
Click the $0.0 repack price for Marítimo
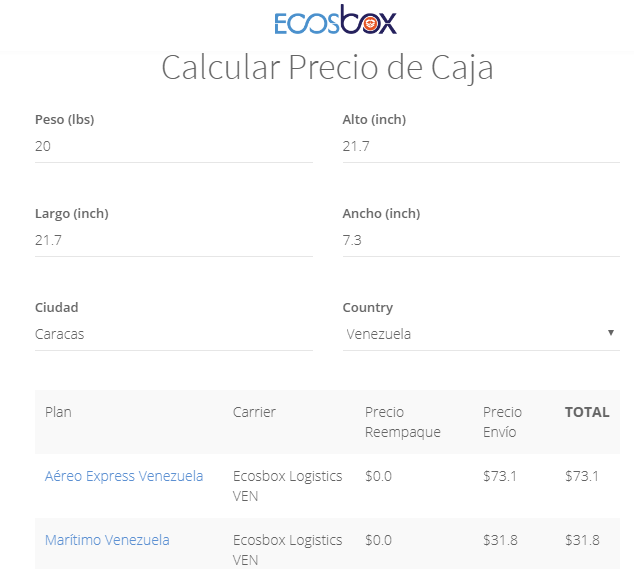tap(378, 540)
